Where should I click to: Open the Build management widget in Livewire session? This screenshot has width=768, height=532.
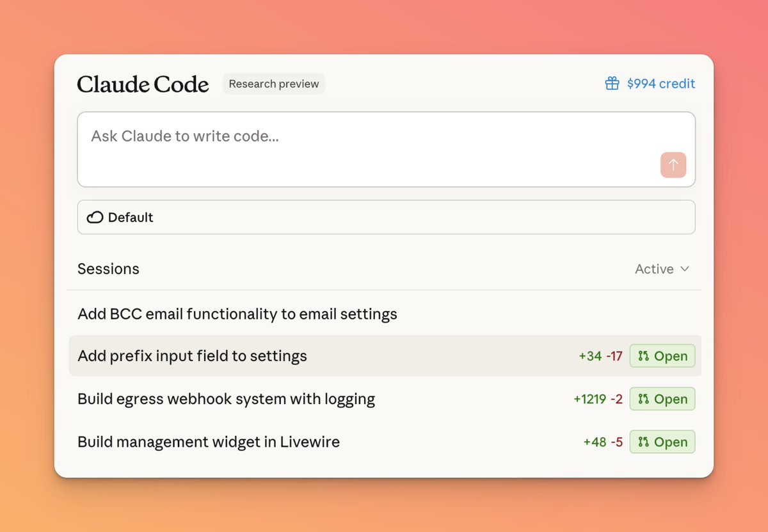384,442
